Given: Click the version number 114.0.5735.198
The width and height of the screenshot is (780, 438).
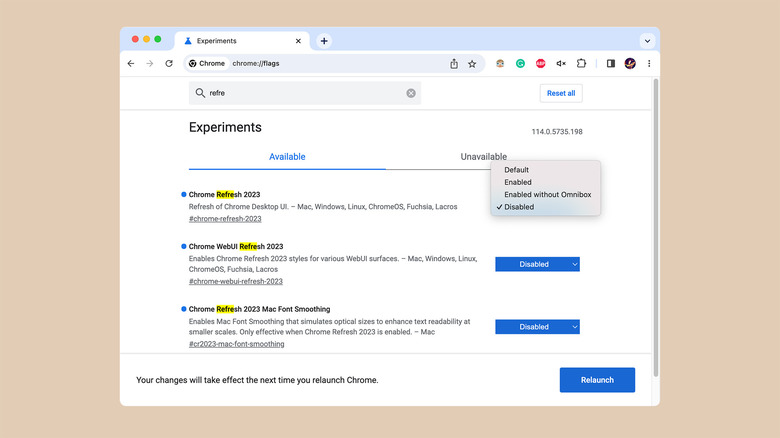Looking at the screenshot, I should point(557,132).
